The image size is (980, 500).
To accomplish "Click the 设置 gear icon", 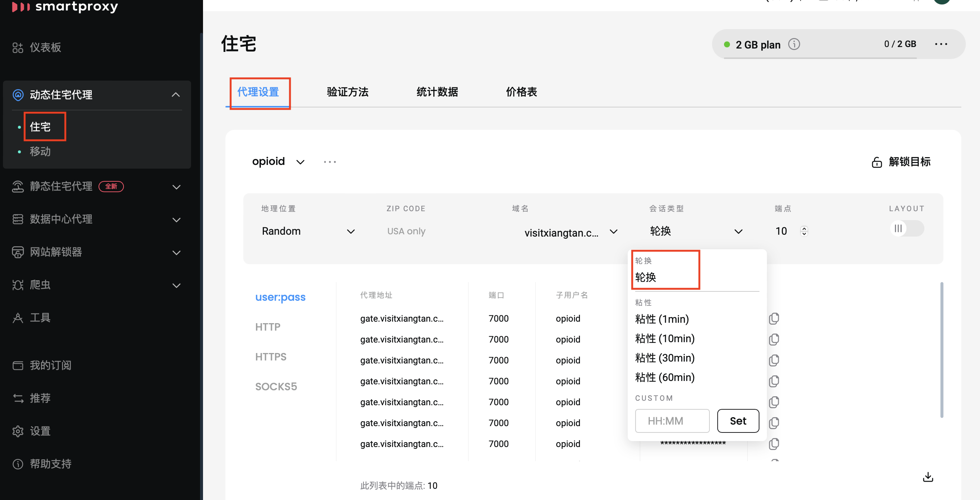I will click(18, 431).
